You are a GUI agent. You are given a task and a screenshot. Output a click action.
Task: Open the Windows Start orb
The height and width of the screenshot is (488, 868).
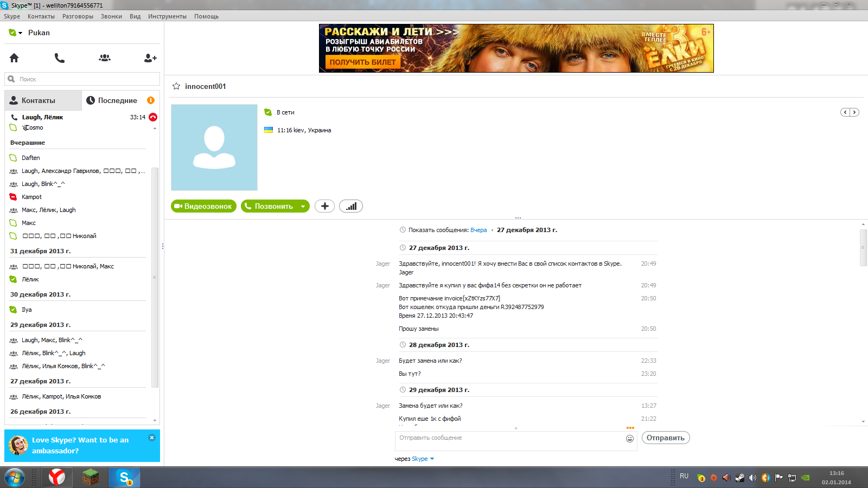15,477
